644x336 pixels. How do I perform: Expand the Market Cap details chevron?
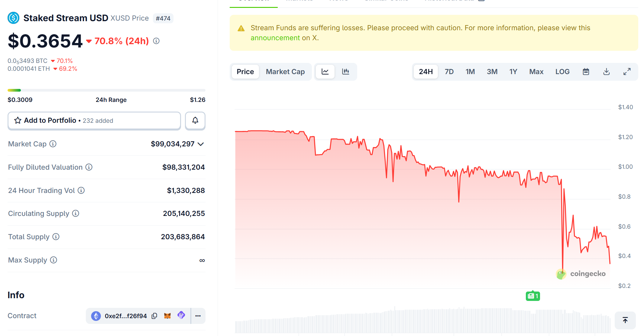coord(201,144)
